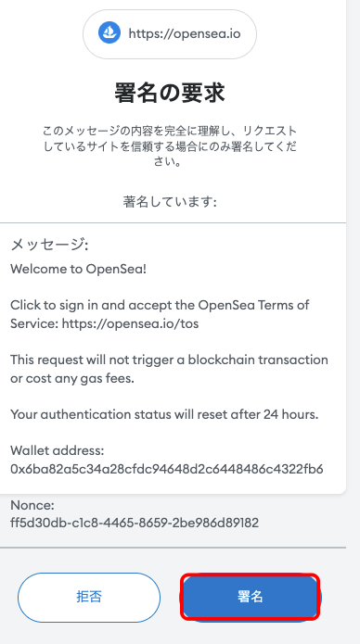Click the "Wallet address:" label
The image size is (360, 644).
pyautogui.click(x=58, y=450)
